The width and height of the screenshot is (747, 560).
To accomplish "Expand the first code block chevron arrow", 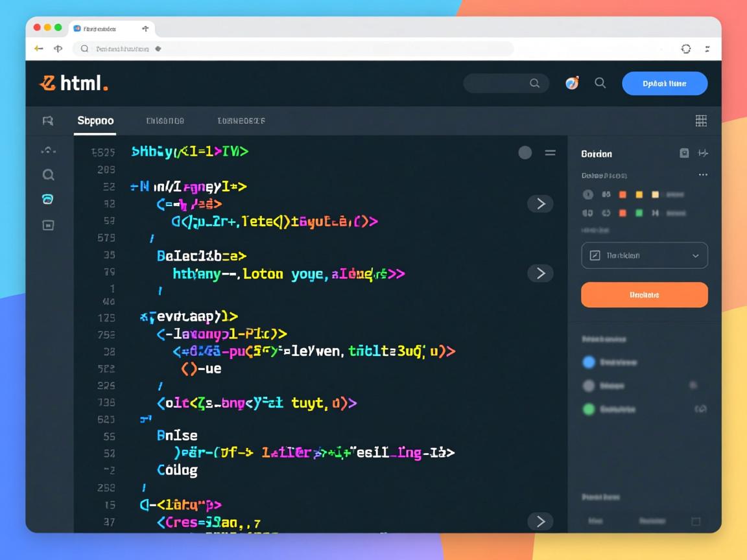I will coord(540,204).
